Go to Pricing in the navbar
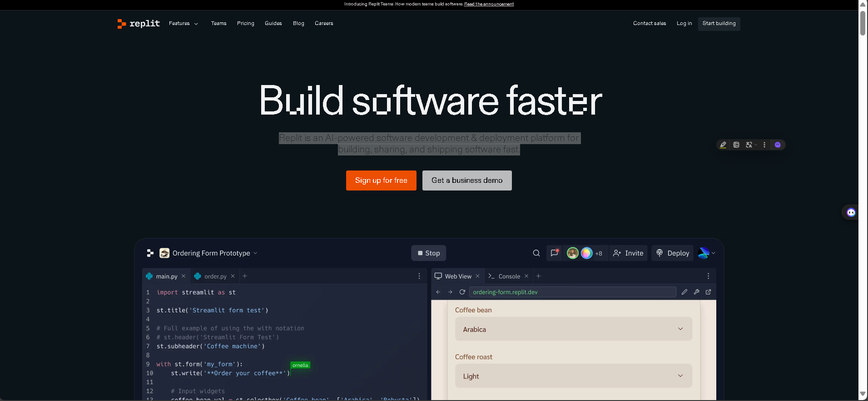 [x=246, y=24]
